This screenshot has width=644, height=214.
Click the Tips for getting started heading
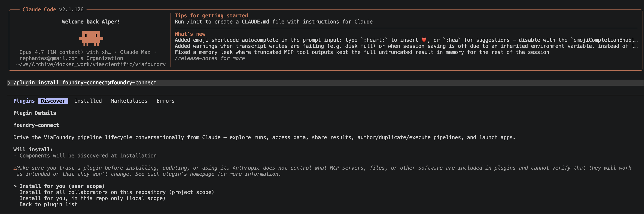(211, 15)
